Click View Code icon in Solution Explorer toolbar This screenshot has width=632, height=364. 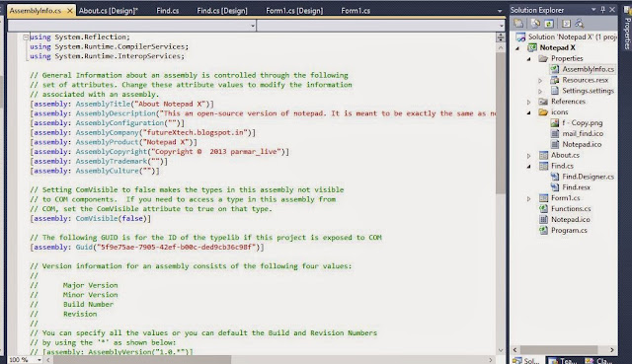(566, 24)
